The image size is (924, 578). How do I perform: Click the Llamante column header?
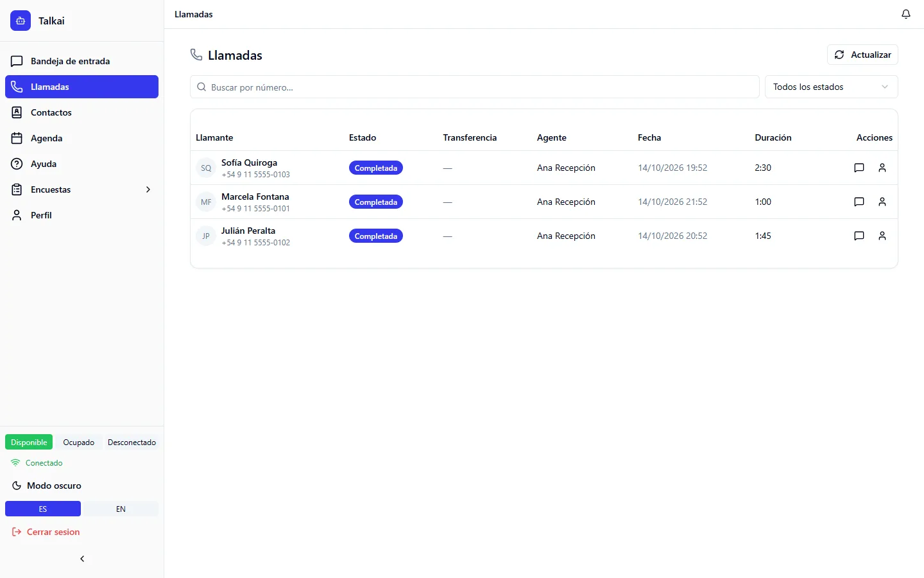pos(214,137)
